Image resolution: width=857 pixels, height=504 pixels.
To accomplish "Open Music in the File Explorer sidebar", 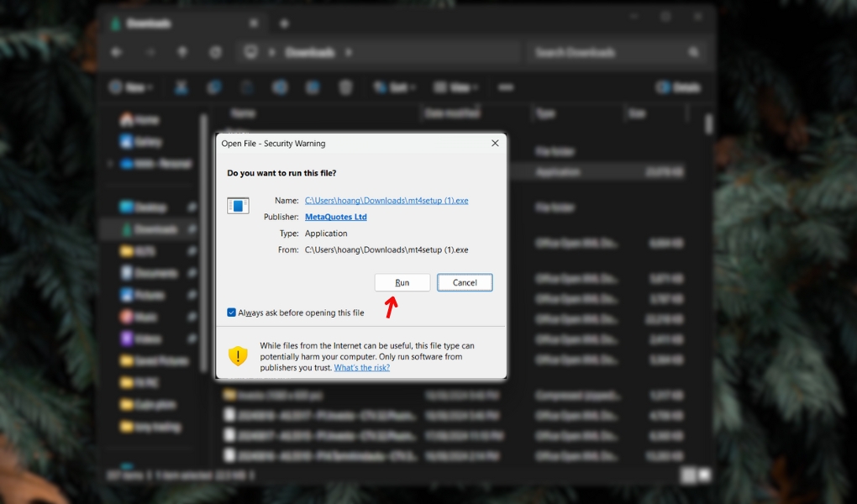I will pyautogui.click(x=139, y=317).
